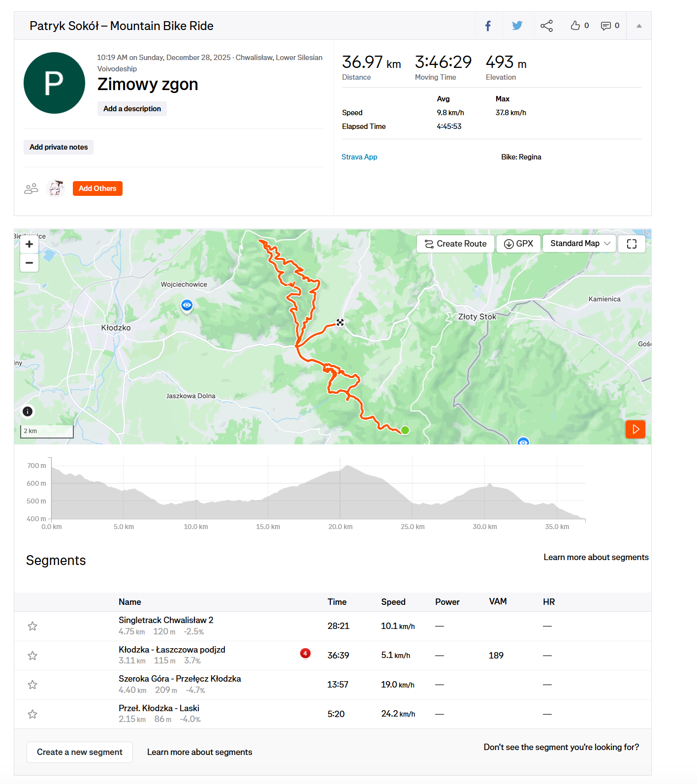The image size is (697, 784).
Task: Open the Strava App link
Action: click(x=359, y=157)
